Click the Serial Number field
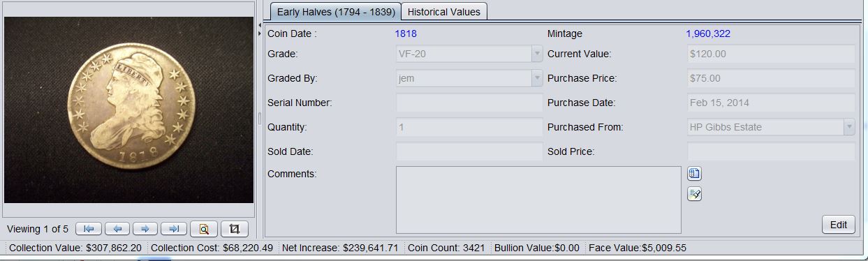868x261 pixels. [469, 103]
